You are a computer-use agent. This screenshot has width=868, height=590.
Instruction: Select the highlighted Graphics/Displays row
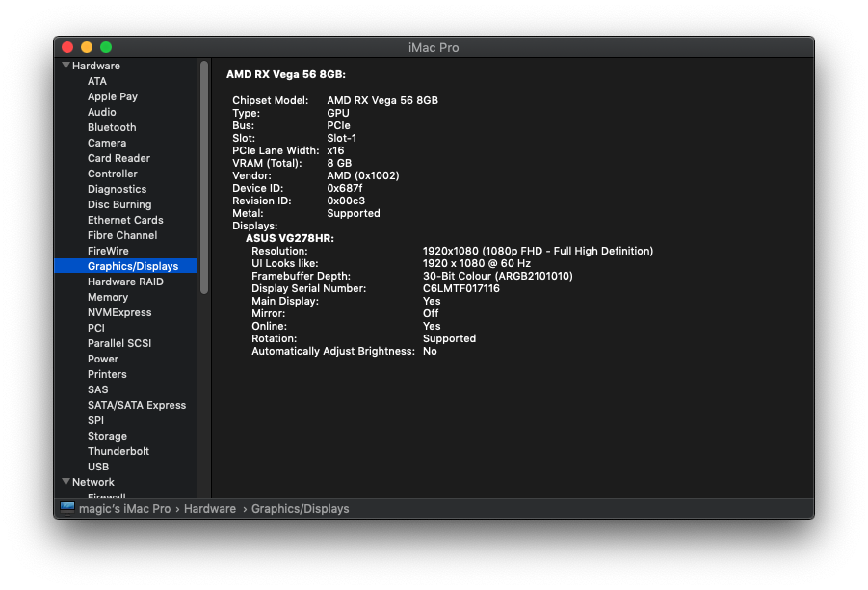click(125, 266)
